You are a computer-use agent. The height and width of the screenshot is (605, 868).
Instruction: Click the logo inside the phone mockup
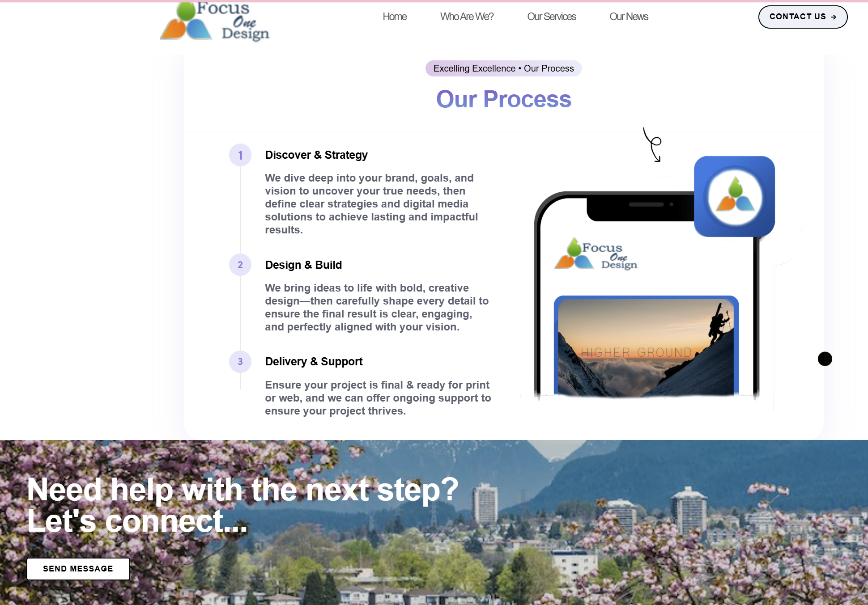point(596,254)
